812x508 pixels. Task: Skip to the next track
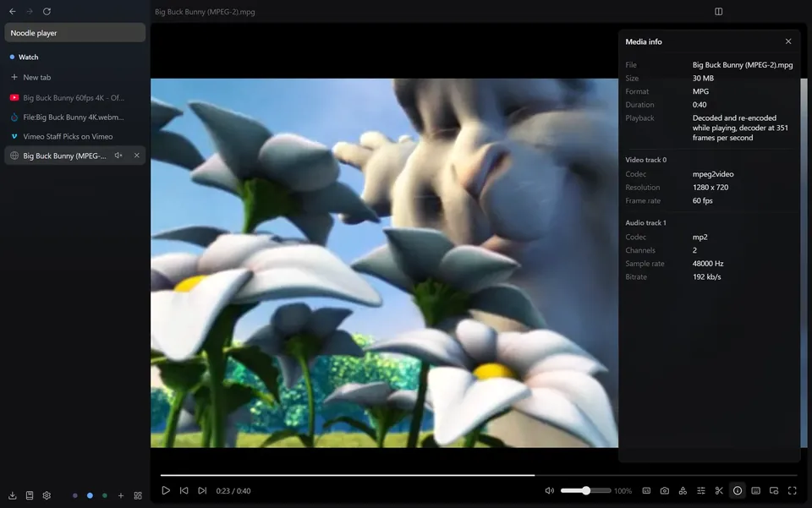(202, 490)
